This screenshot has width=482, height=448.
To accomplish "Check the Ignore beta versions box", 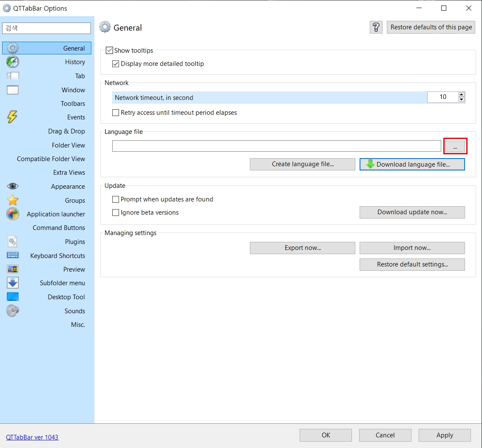I will [x=116, y=213].
